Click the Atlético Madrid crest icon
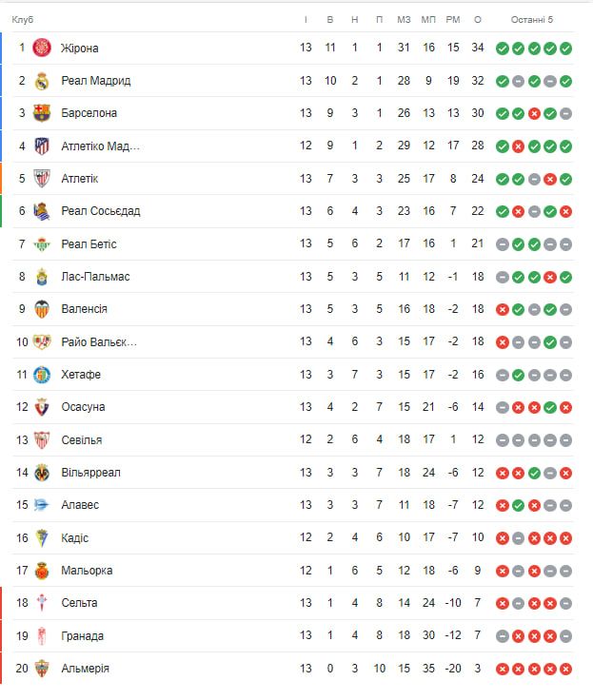593x700 pixels. click(x=42, y=146)
